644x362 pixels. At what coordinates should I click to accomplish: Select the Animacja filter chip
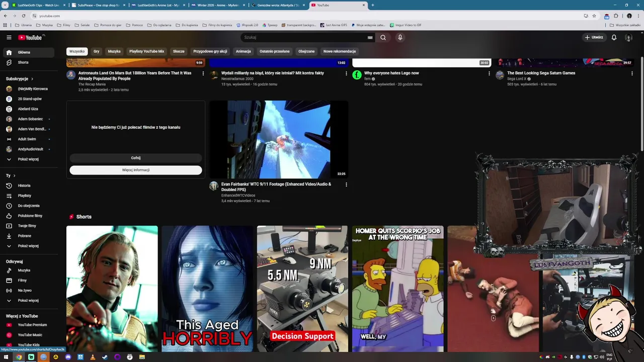[243, 51]
